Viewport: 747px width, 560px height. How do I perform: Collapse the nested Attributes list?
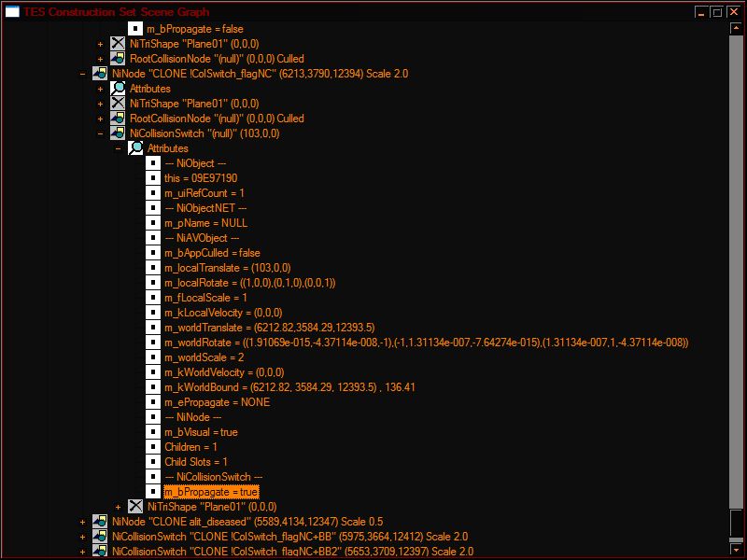tap(118, 148)
